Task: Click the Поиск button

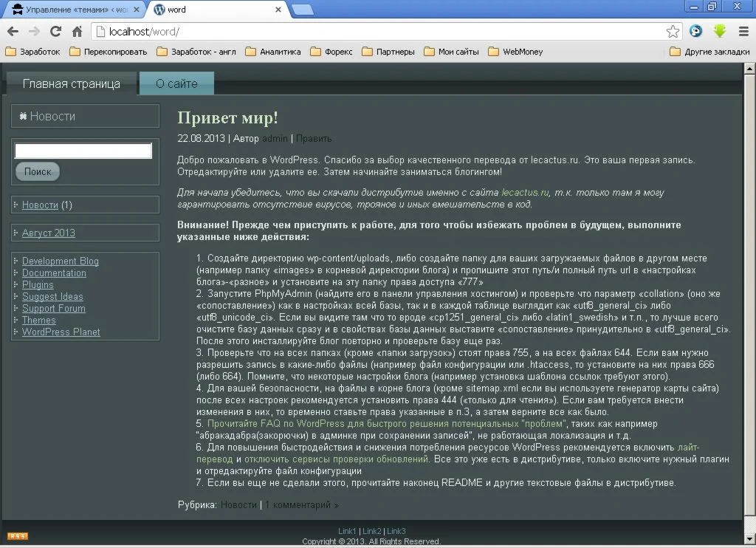Action: (x=37, y=171)
